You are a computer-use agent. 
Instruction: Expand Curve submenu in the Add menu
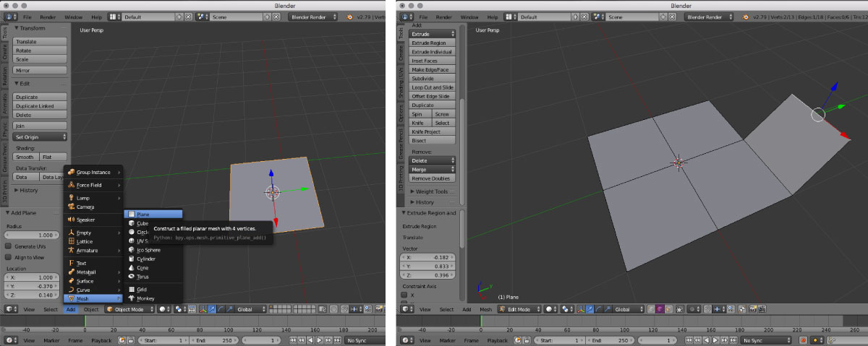pos(94,290)
